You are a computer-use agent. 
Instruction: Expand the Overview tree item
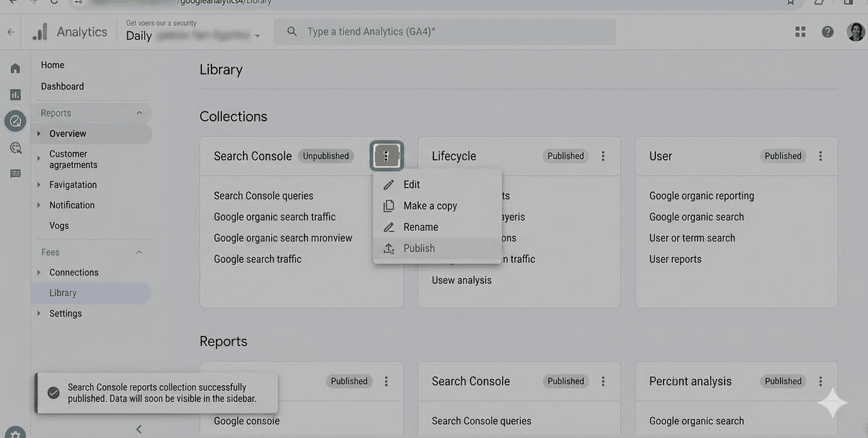(x=39, y=133)
